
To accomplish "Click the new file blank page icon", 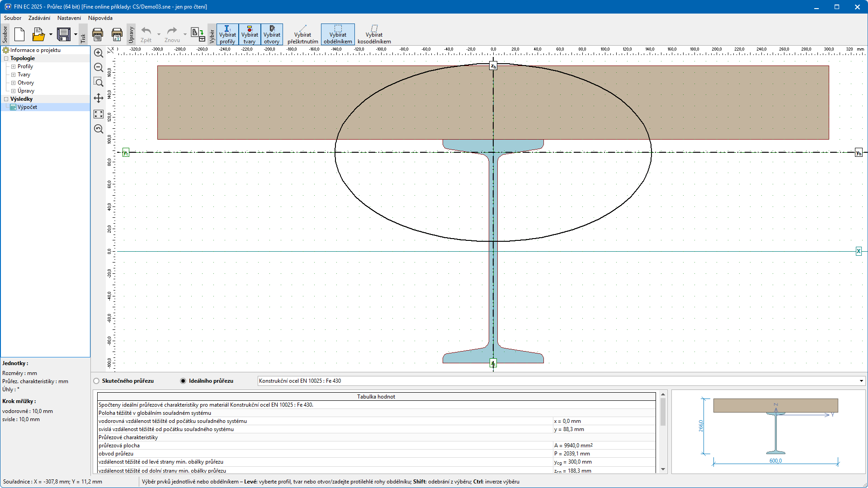I will pyautogui.click(x=19, y=34).
